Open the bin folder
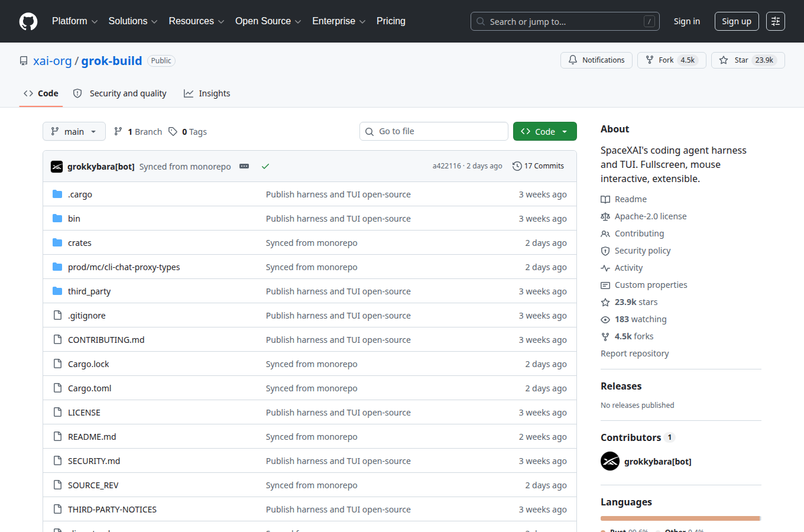The width and height of the screenshot is (804, 532). 74,219
